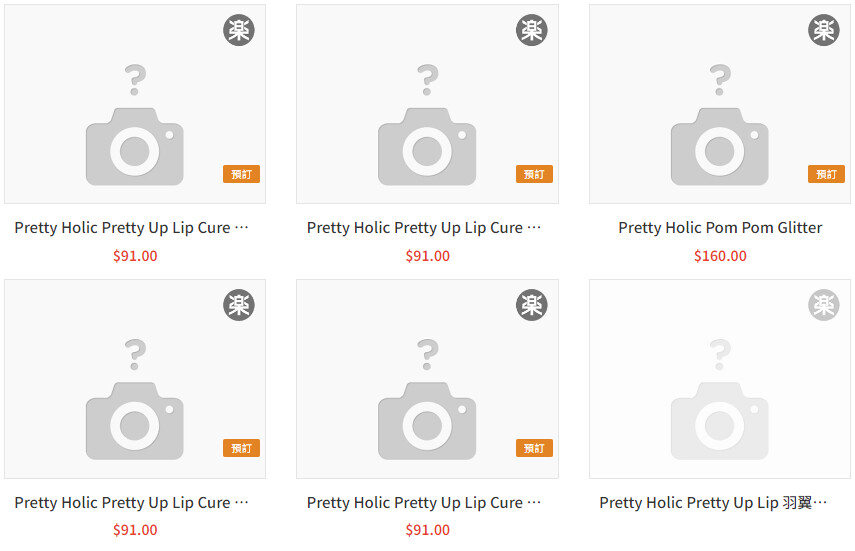This screenshot has height=551, width=855.
Task: Open Pretty Holic Pom Pom Glitter title link
Action: (x=720, y=228)
